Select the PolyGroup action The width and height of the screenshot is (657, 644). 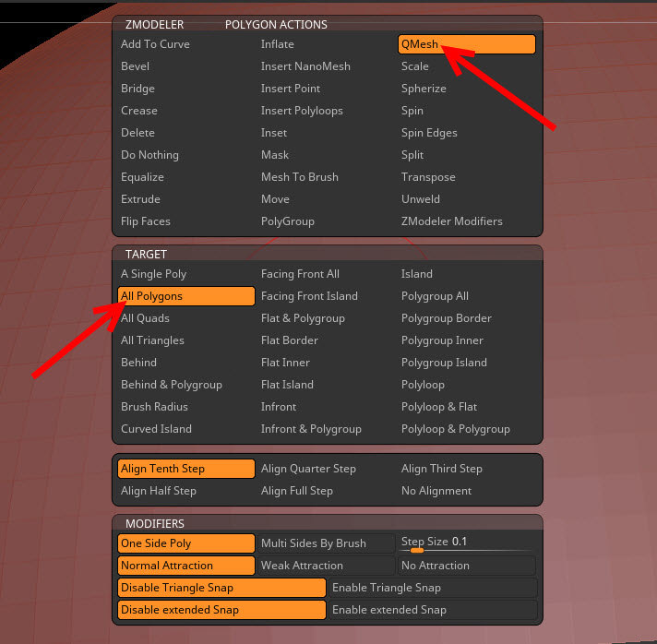click(288, 221)
